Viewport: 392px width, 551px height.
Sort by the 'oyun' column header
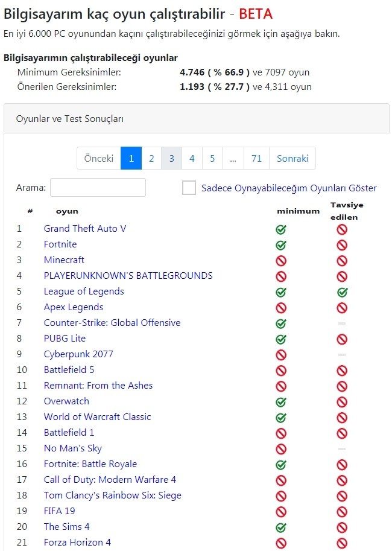[x=67, y=211]
